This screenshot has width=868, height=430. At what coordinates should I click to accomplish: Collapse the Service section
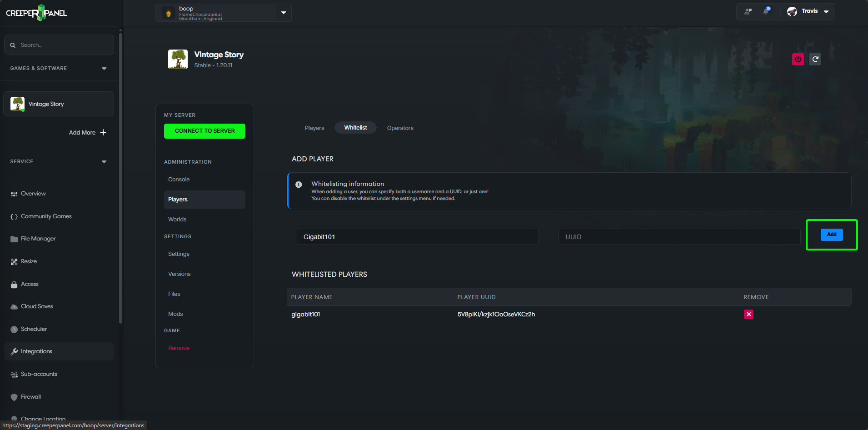click(x=104, y=161)
